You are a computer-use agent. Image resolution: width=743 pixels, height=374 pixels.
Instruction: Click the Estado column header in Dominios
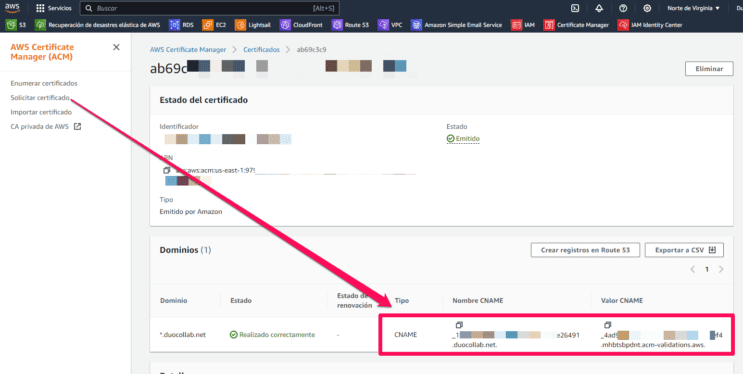pos(241,301)
